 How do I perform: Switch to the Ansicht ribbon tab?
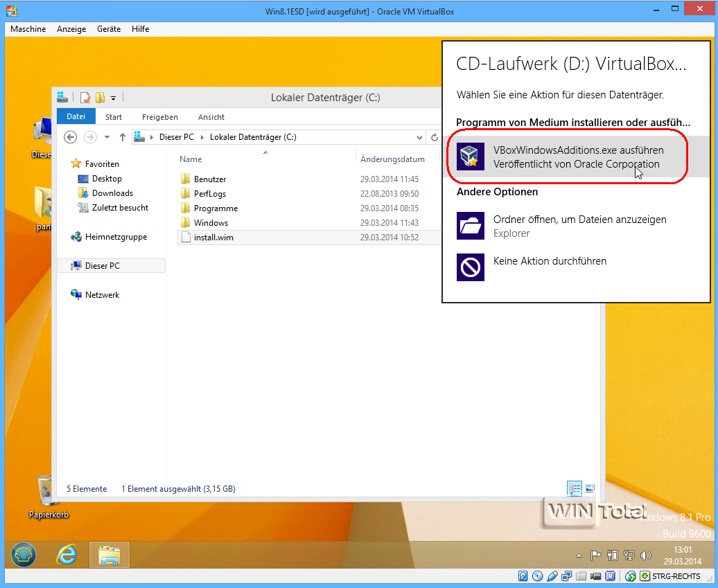click(x=211, y=116)
